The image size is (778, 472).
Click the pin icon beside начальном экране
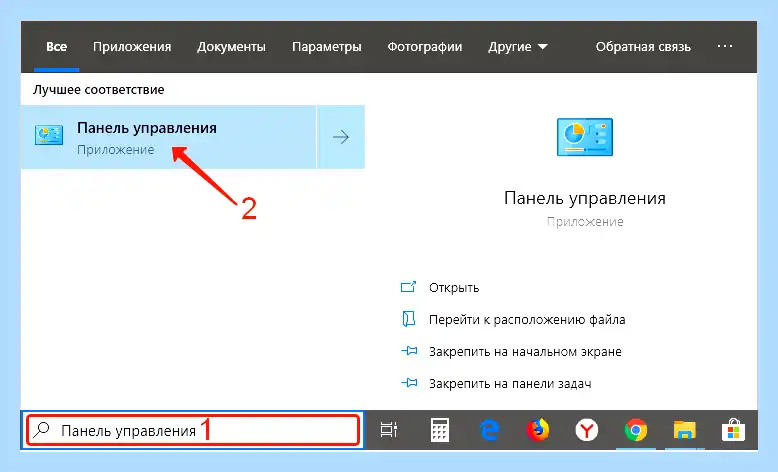coord(409,351)
